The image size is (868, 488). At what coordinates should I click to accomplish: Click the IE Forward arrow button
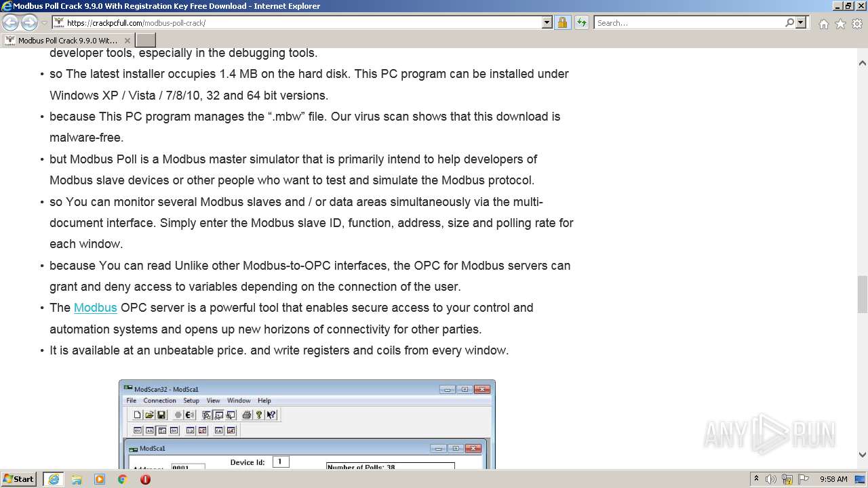(x=29, y=23)
